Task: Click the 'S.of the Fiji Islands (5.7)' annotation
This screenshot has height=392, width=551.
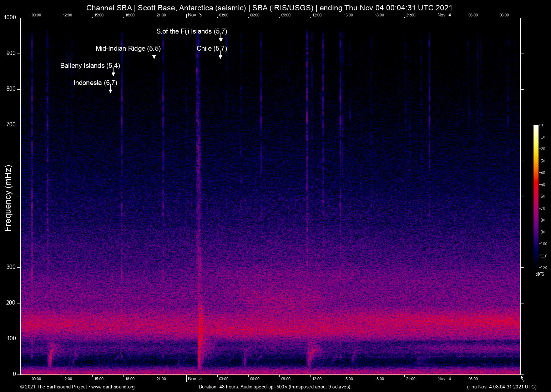Action: 191,31
